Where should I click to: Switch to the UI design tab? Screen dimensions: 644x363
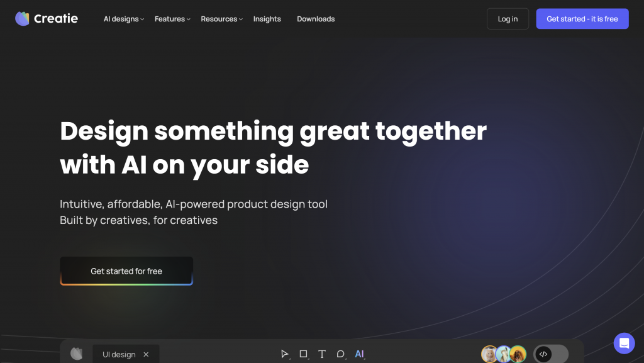pos(126,354)
